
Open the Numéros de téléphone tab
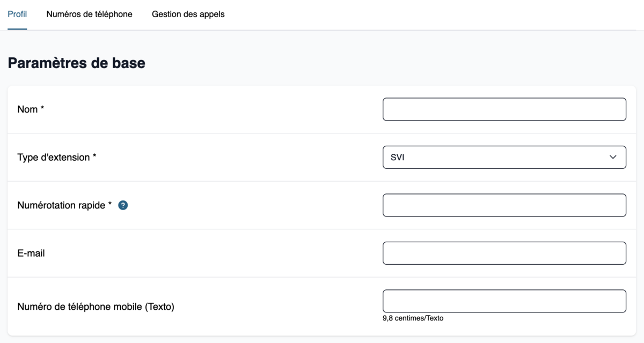pos(89,14)
